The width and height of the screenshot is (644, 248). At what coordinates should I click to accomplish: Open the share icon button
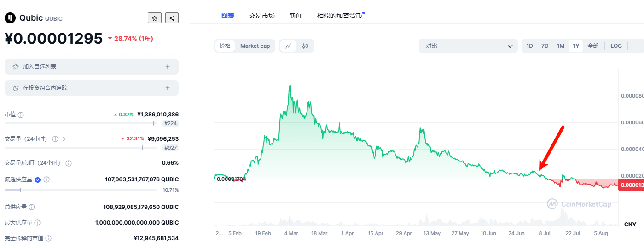(172, 18)
